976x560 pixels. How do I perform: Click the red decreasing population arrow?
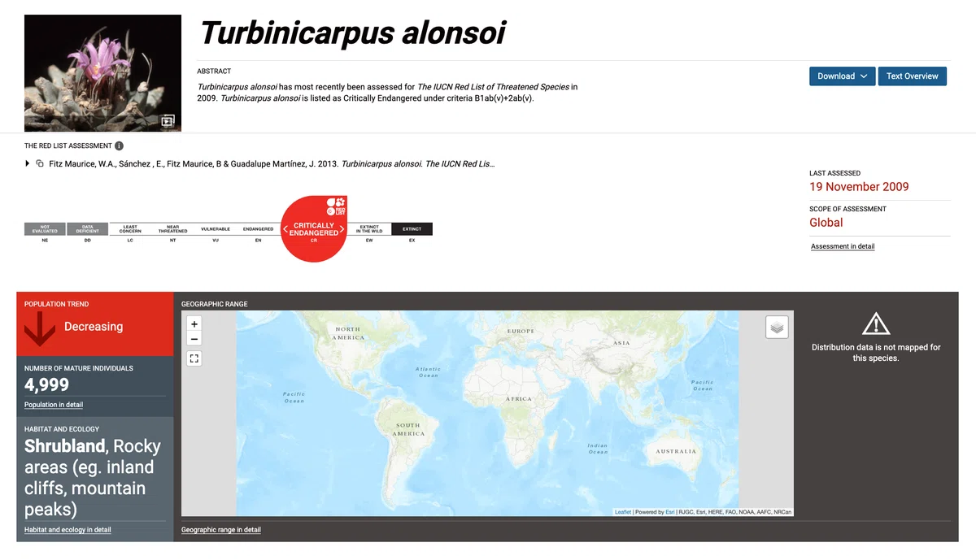pos(38,328)
